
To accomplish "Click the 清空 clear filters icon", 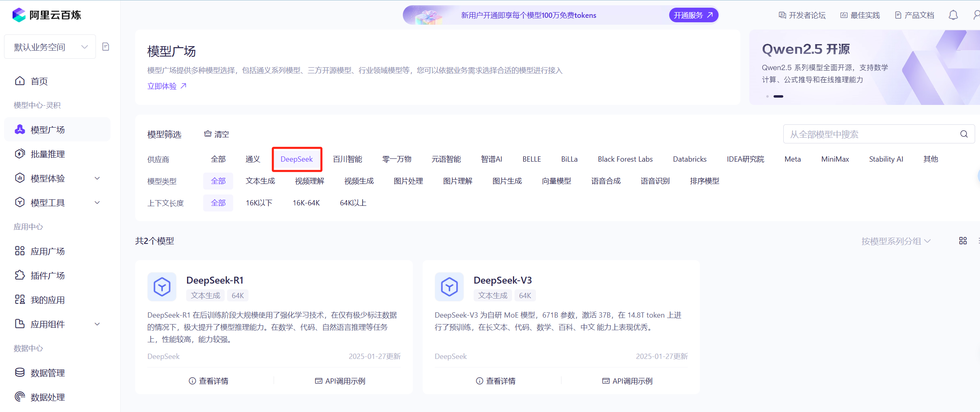I will click(x=208, y=134).
